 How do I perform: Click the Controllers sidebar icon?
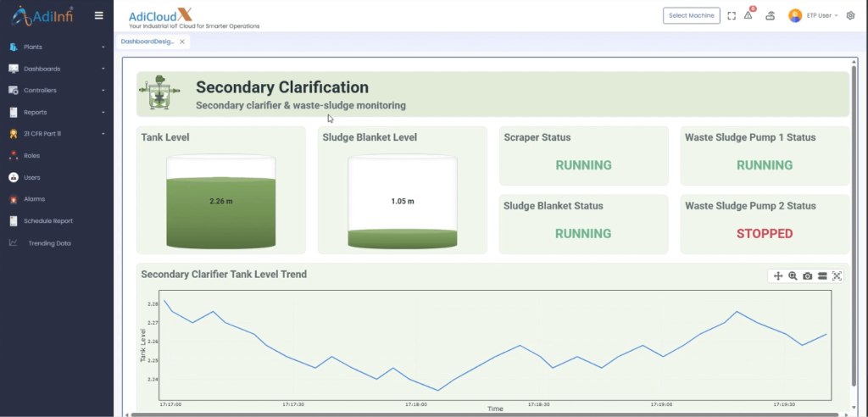tap(14, 91)
